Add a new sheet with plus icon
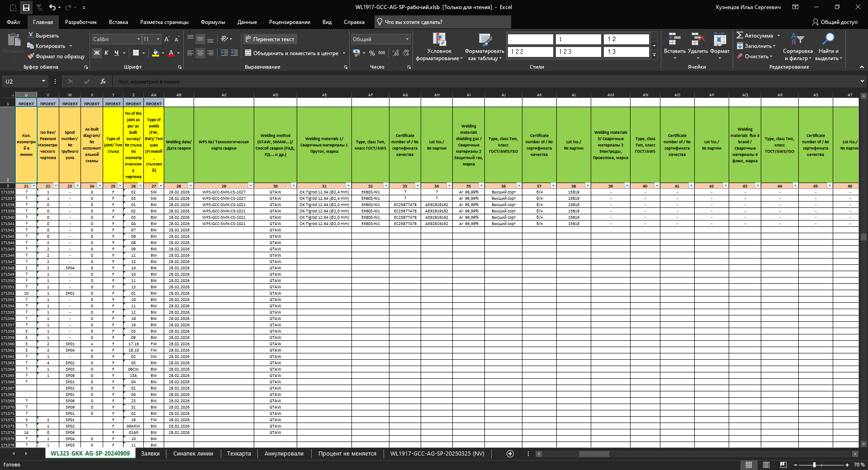 pos(510,454)
